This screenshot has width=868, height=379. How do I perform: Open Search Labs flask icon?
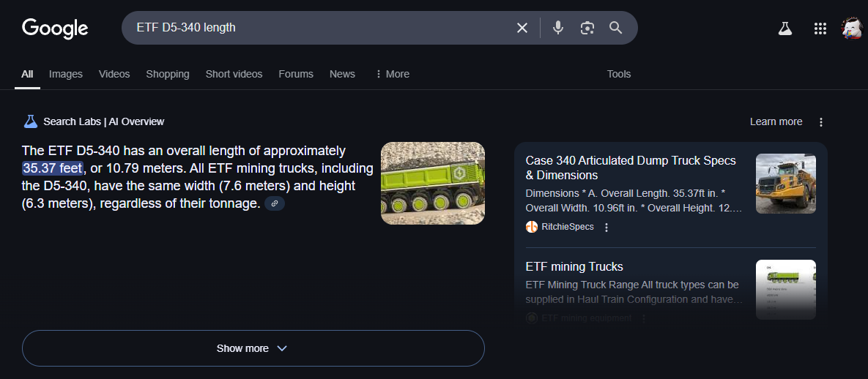(785, 29)
